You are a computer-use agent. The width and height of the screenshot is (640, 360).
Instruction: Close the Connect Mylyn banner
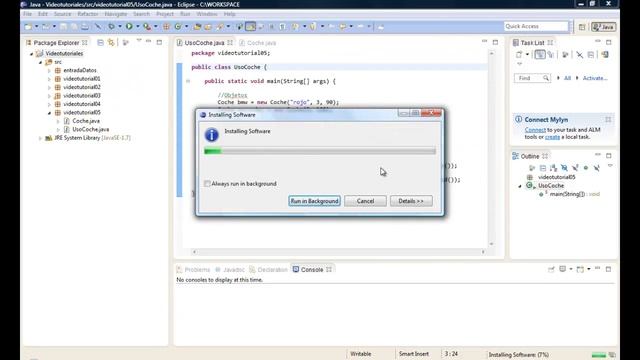608,120
